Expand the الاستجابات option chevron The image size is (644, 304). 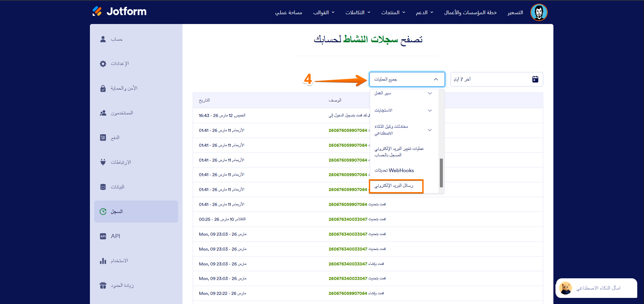[x=430, y=111]
